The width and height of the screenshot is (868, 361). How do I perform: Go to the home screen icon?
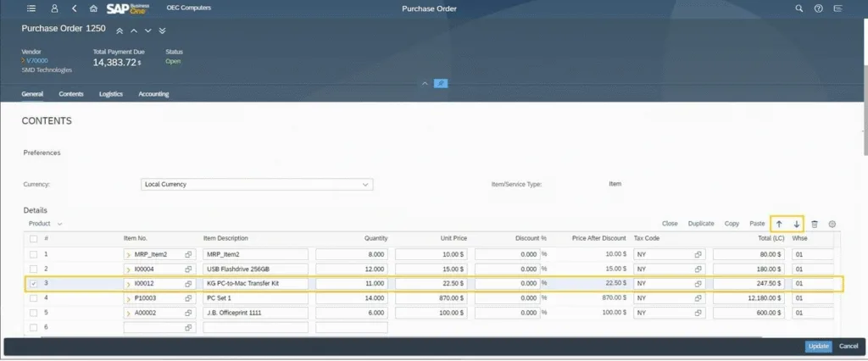93,8
